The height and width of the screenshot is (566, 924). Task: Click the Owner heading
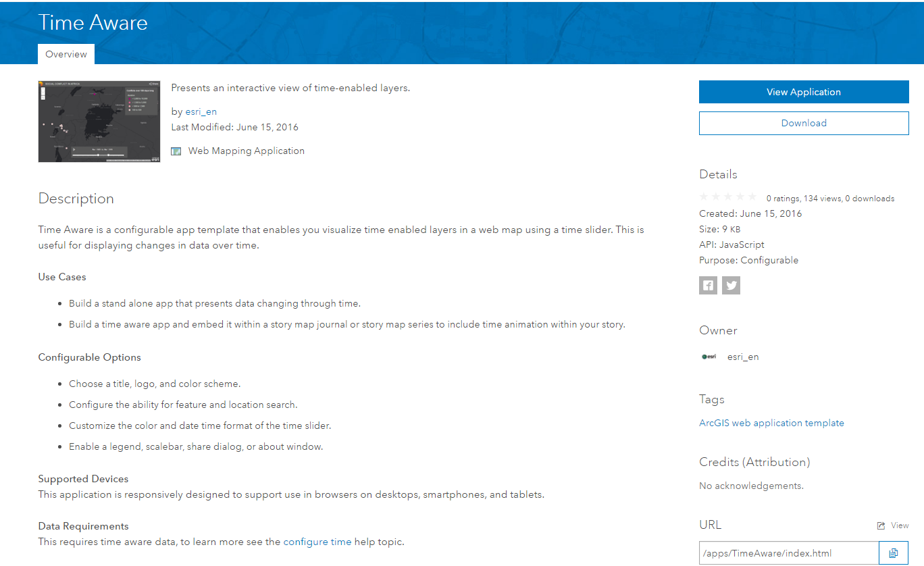(718, 330)
